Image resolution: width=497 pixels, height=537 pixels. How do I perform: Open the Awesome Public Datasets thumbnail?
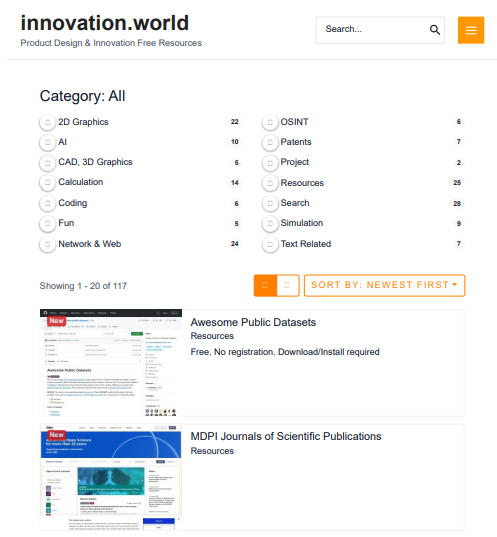point(111,363)
